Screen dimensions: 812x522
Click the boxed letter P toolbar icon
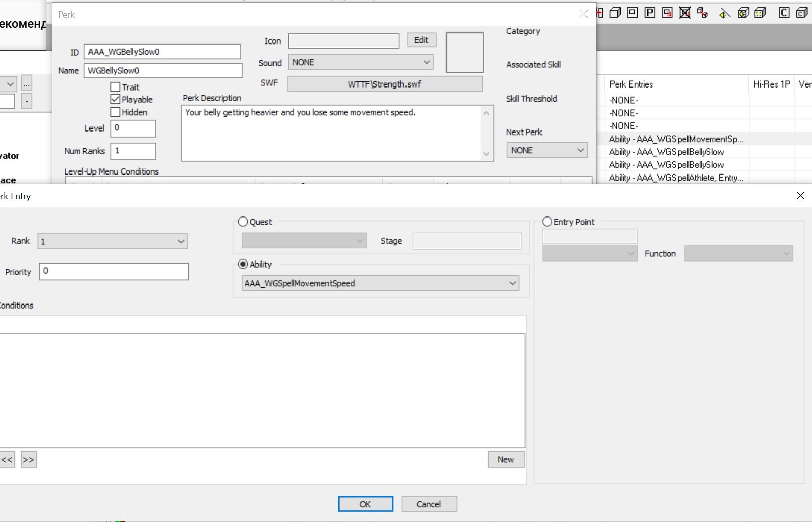pos(650,13)
